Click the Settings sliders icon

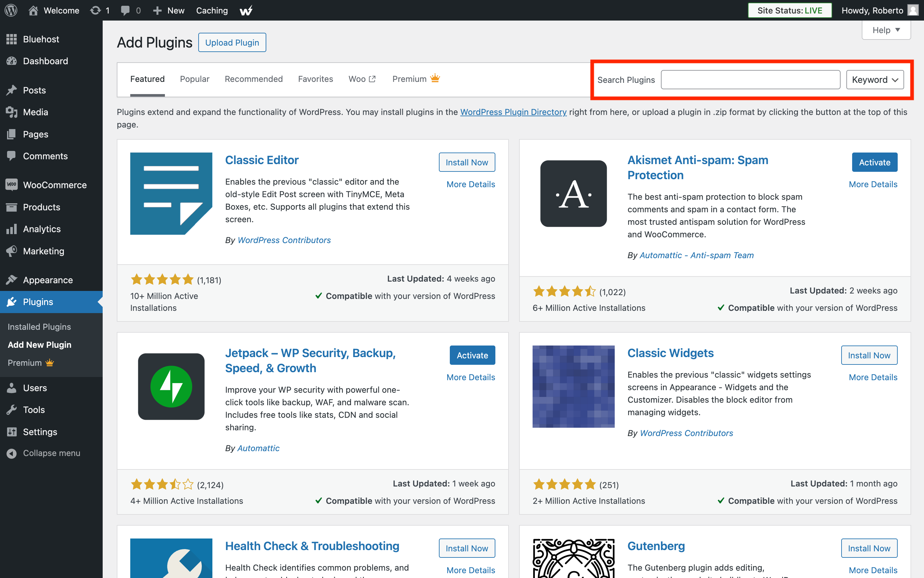click(x=12, y=432)
